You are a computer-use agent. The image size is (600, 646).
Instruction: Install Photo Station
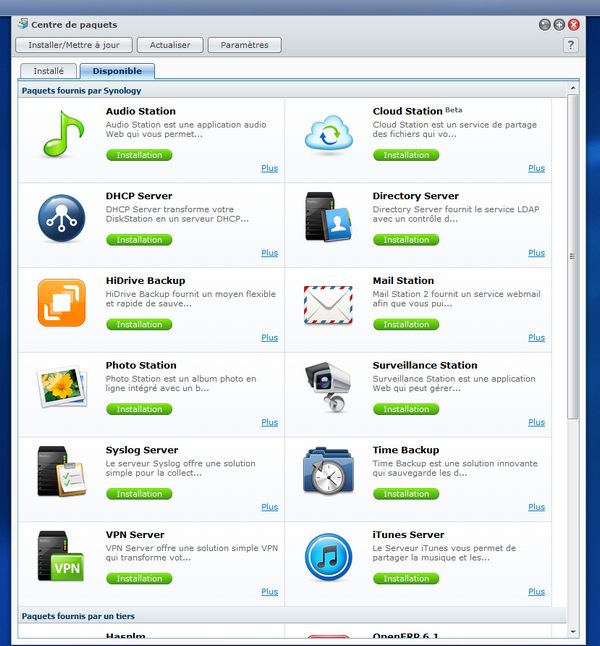139,409
